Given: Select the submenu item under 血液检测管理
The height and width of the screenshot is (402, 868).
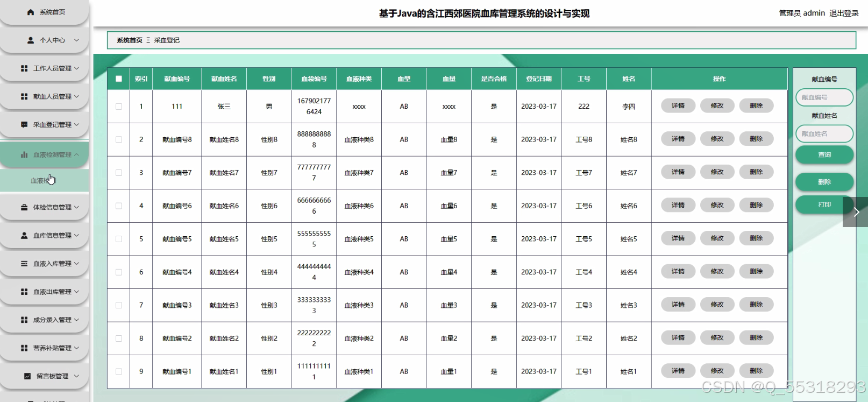Looking at the screenshot, I should (x=44, y=181).
